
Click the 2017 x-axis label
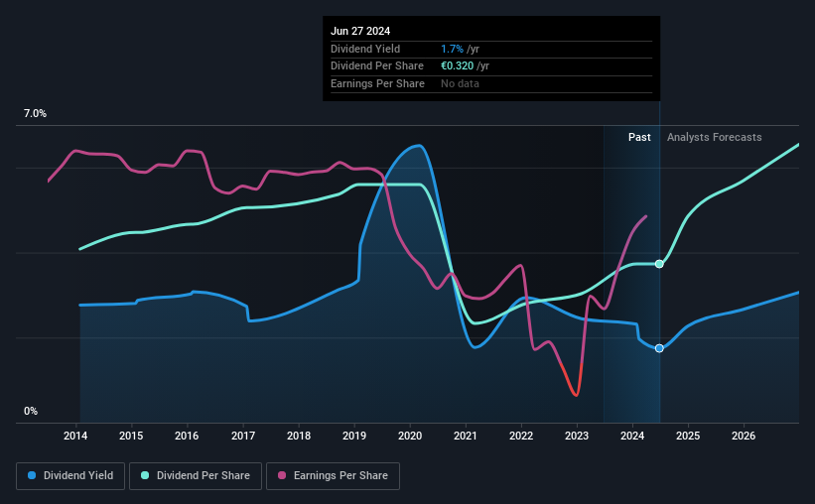(243, 436)
